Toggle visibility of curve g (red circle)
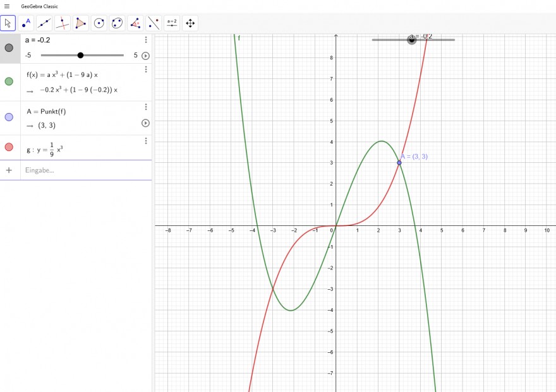 click(x=9, y=147)
